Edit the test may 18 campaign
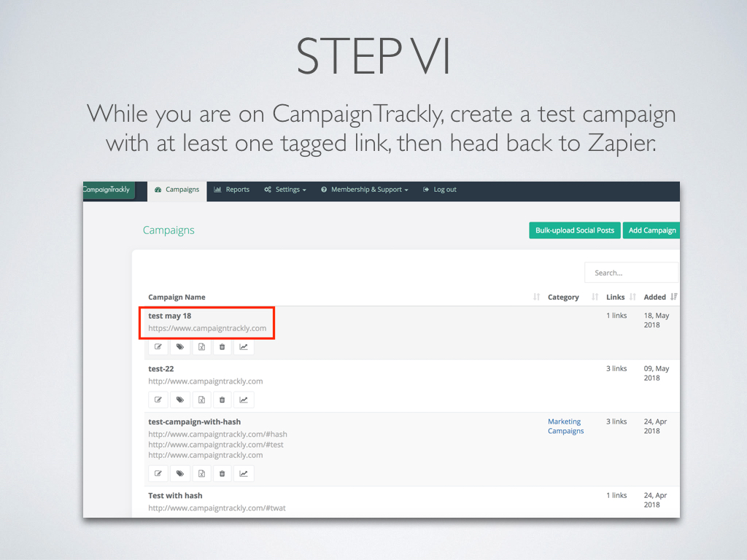This screenshot has width=747, height=560. [x=158, y=346]
